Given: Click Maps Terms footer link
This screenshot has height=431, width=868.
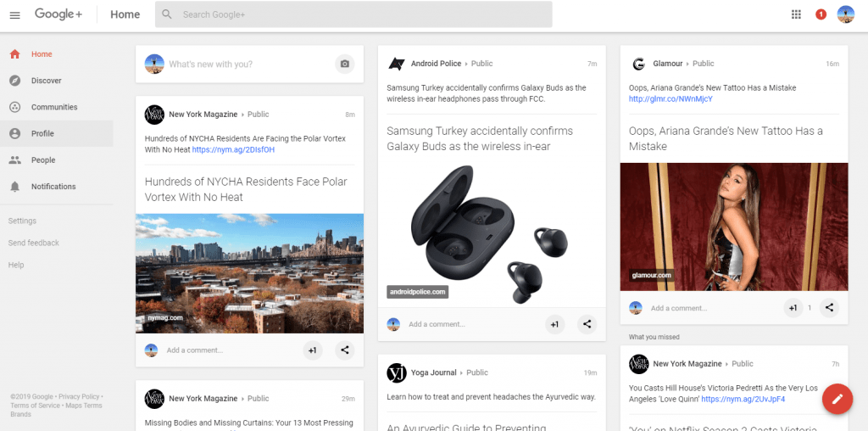Looking at the screenshot, I should click(84, 406).
